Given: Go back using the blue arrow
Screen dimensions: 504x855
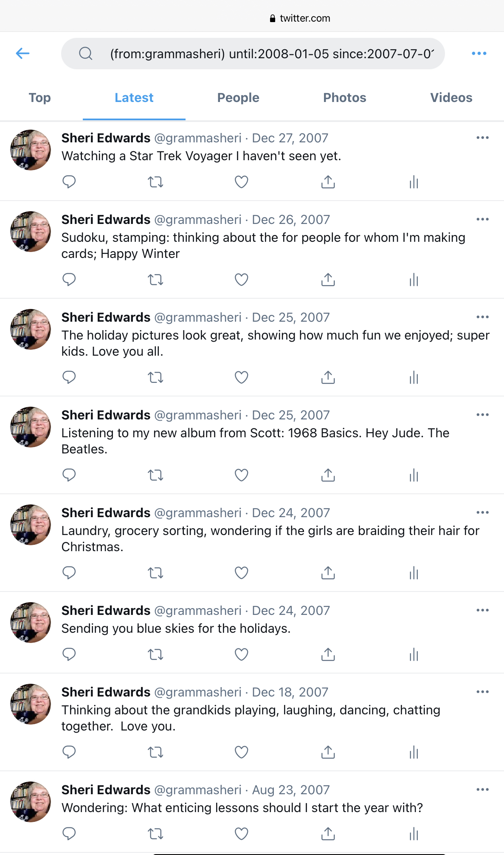Looking at the screenshot, I should (x=23, y=54).
